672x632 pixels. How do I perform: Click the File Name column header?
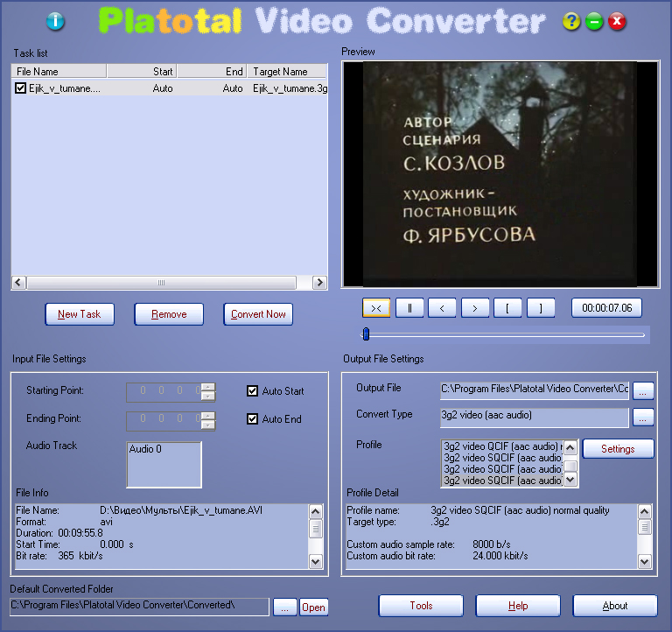(x=59, y=71)
